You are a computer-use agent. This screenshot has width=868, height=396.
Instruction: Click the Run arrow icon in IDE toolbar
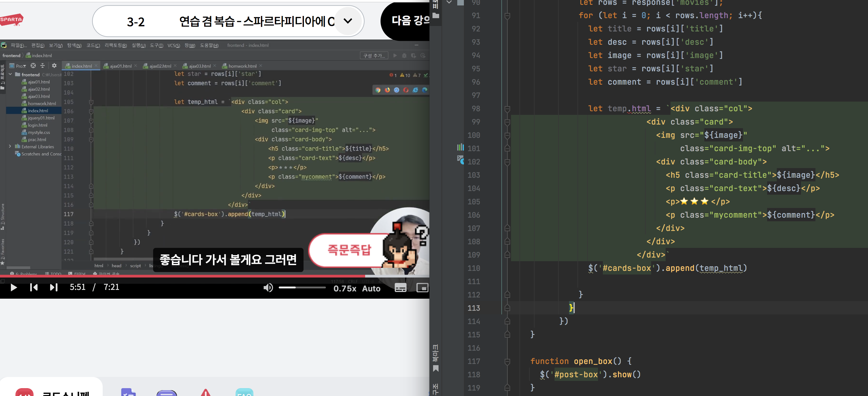pyautogui.click(x=395, y=56)
